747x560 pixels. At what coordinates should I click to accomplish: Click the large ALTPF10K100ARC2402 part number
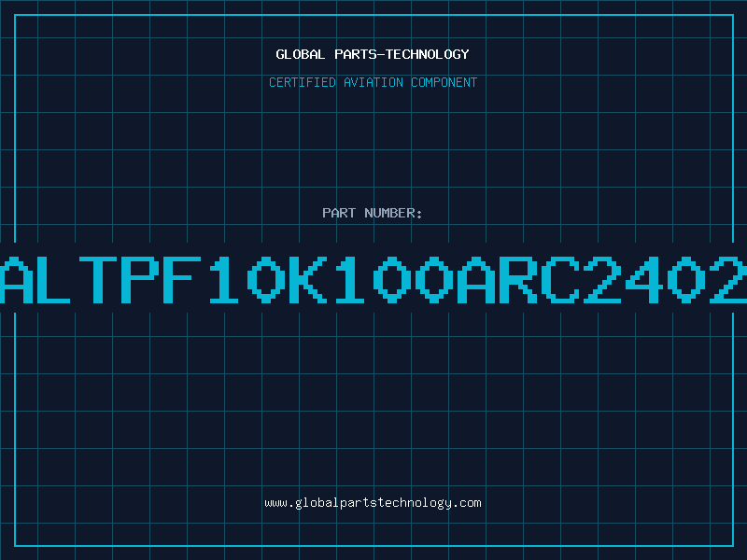tap(373, 280)
